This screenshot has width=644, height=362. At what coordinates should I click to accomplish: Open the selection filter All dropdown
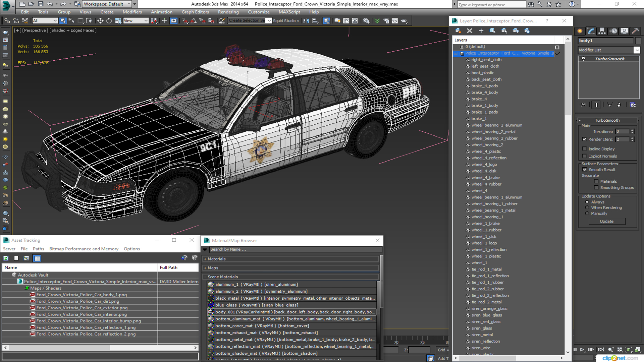[x=45, y=21]
